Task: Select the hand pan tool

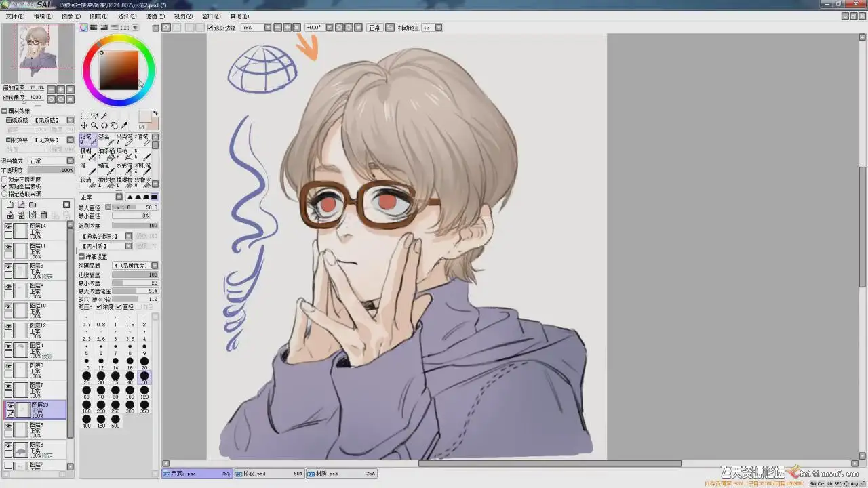Action: (114, 125)
